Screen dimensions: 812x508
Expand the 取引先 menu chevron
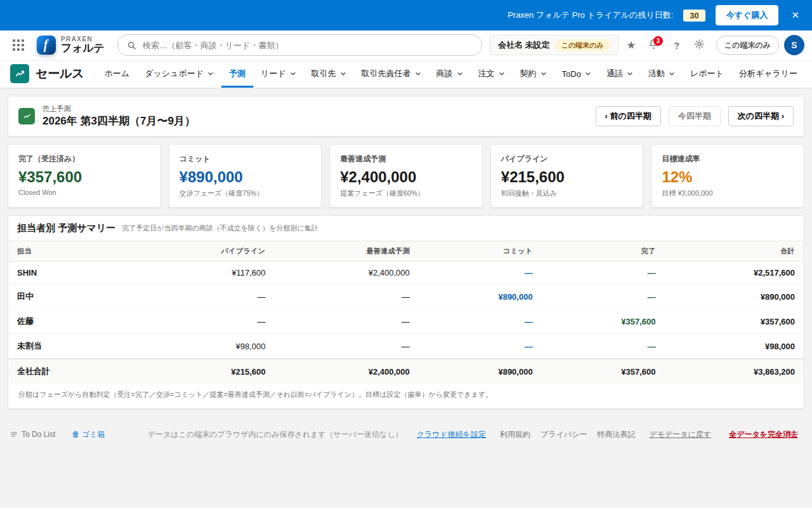tap(343, 74)
